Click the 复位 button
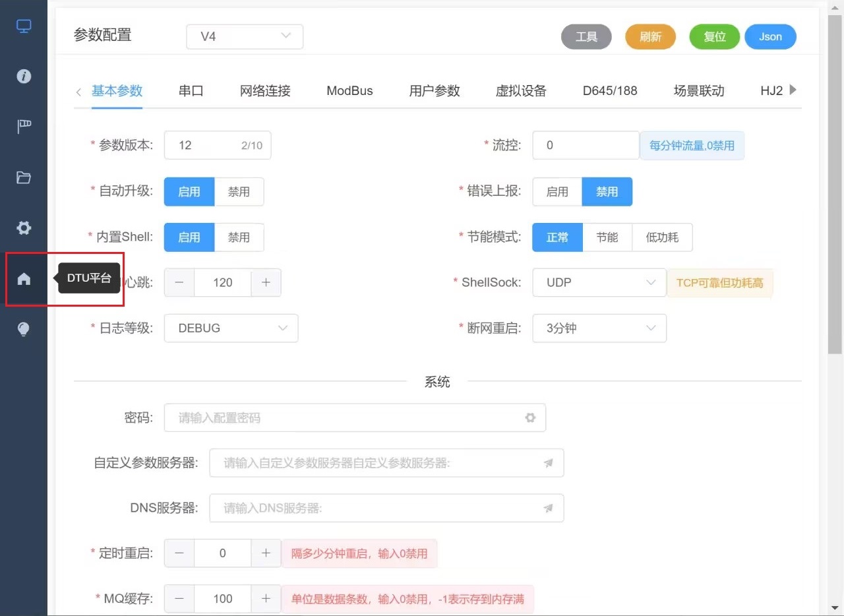Screen dimensions: 844x616 click(715, 37)
